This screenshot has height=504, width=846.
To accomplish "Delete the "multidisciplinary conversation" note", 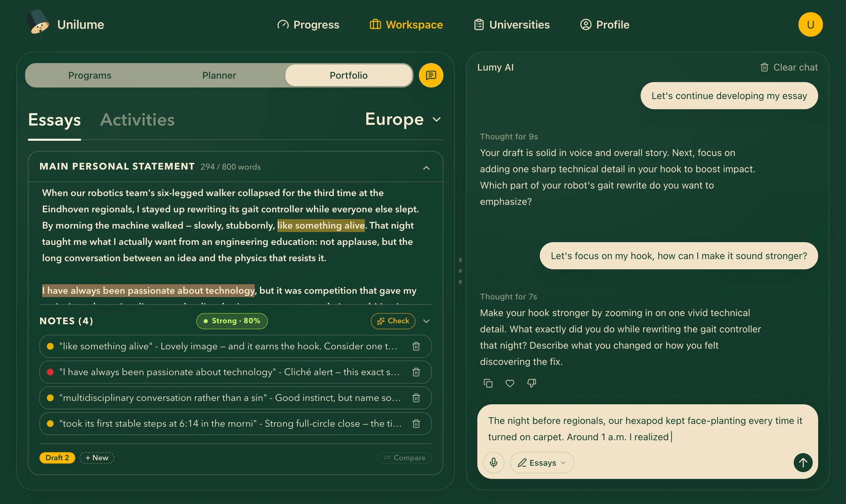I will click(x=416, y=398).
